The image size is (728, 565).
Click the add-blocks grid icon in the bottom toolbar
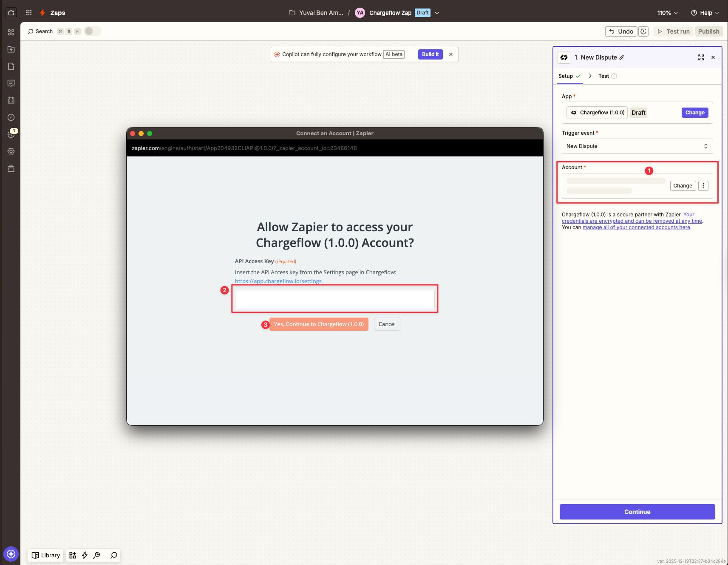tap(73, 555)
